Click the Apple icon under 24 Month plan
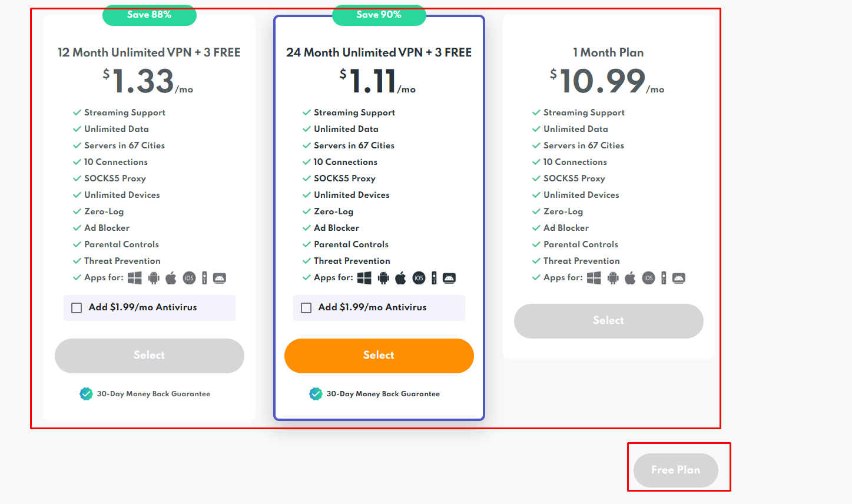Image resolution: width=852 pixels, height=504 pixels. pyautogui.click(x=400, y=277)
